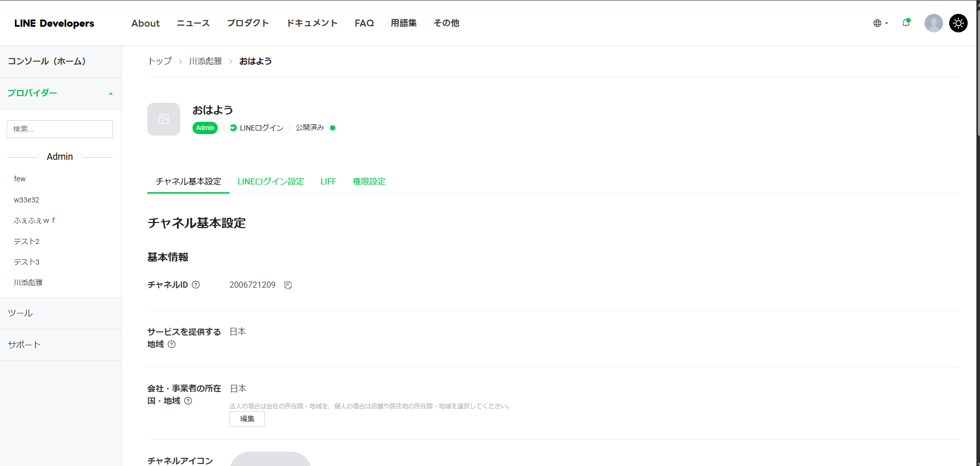This screenshot has width=980, height=466.
Task: Collapse the プロバイダー sidebar section
Action: (x=61, y=94)
